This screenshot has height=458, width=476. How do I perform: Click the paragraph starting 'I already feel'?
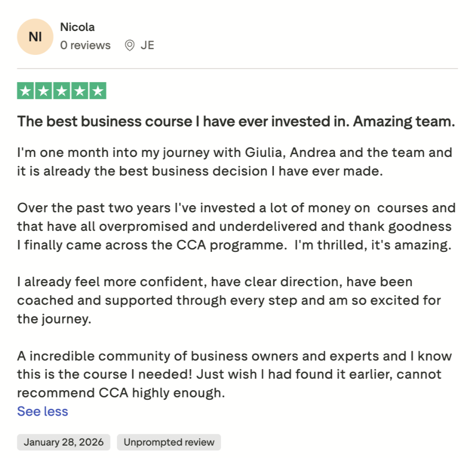pyautogui.click(x=229, y=300)
